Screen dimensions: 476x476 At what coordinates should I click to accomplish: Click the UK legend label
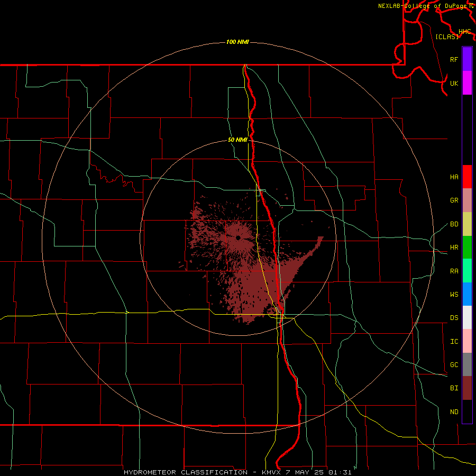(x=454, y=83)
